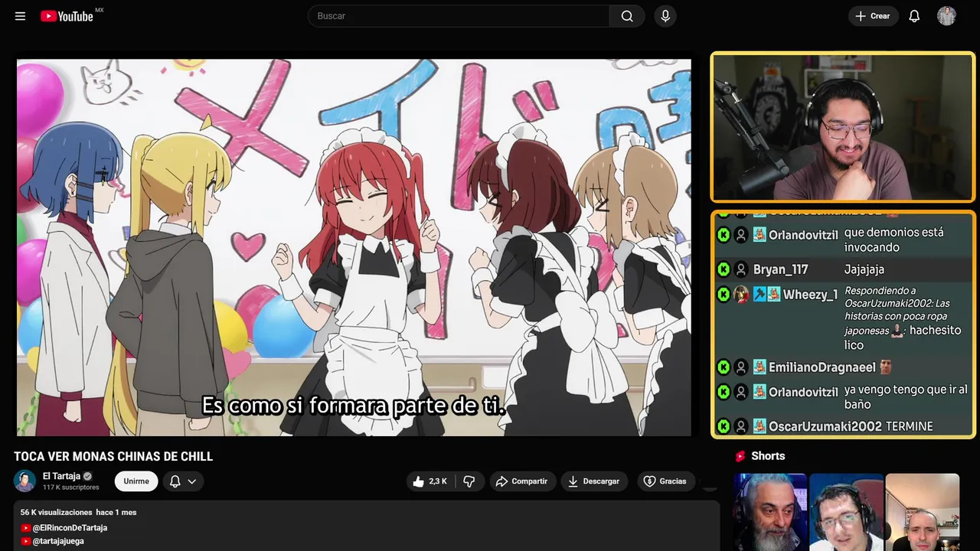Like the video with thumbs up
980x551 pixels.
[x=430, y=481]
